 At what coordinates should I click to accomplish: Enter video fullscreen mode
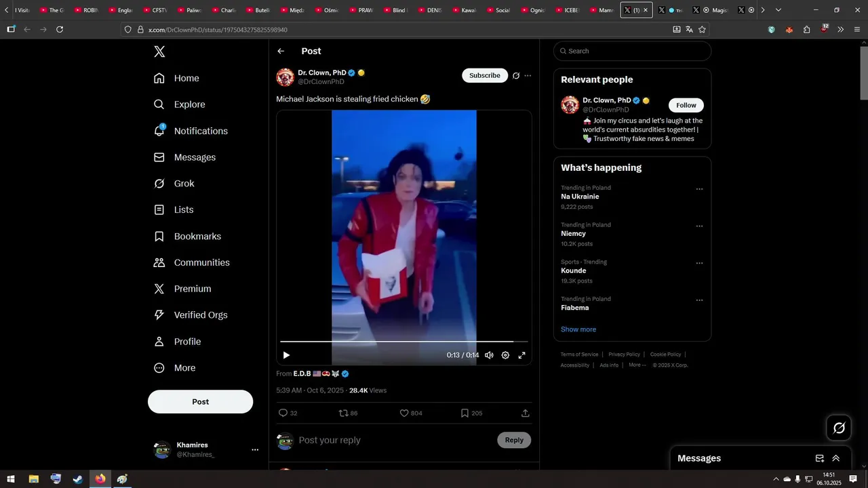[x=521, y=355]
